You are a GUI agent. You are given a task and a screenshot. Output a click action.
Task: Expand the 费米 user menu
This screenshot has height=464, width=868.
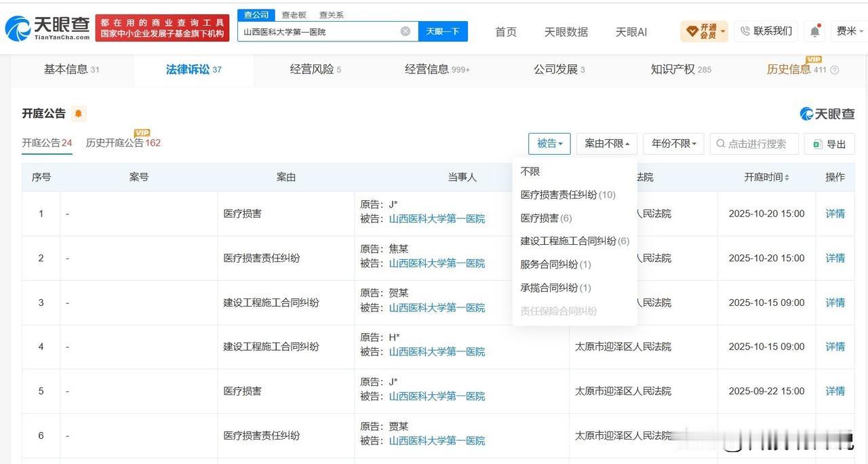(x=850, y=31)
